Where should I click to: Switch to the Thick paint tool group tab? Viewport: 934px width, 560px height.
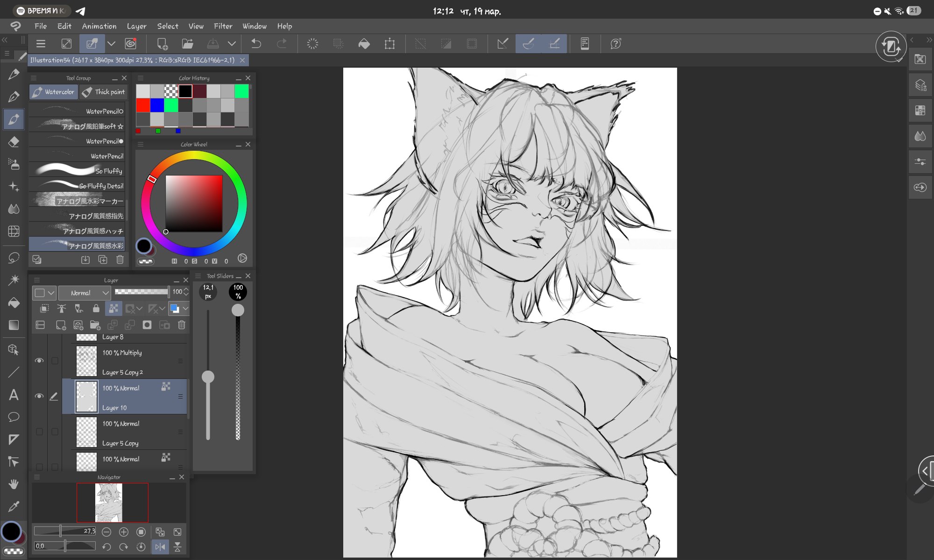coord(103,92)
